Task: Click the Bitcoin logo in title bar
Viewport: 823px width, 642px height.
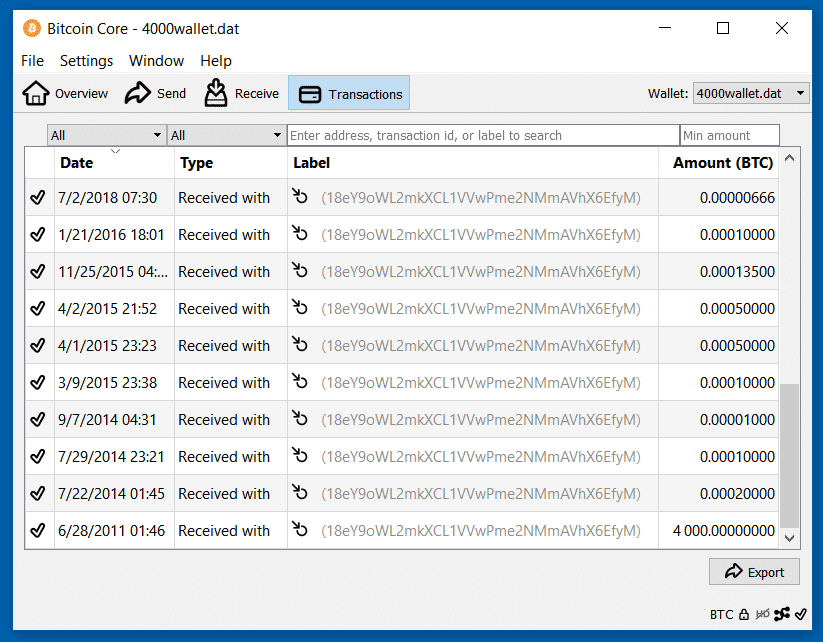Action: (31, 28)
